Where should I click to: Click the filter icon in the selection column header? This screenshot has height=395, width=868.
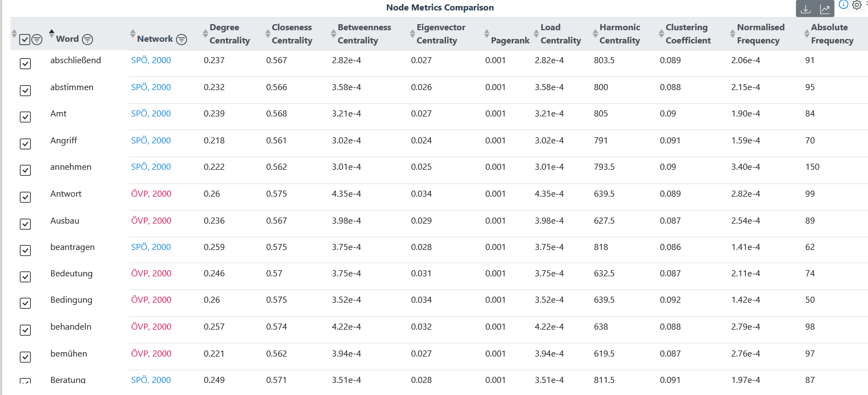(x=36, y=40)
